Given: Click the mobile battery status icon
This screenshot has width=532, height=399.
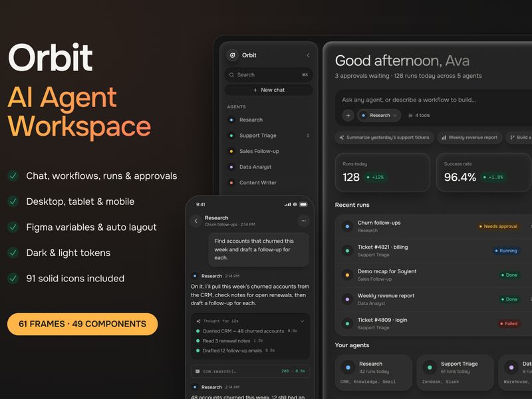Looking at the screenshot, I should [303, 204].
